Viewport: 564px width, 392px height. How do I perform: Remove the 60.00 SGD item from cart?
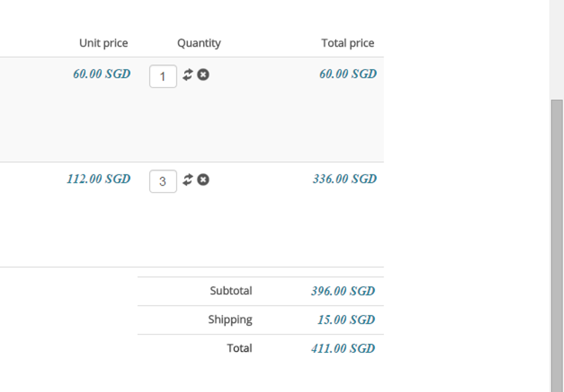click(203, 74)
